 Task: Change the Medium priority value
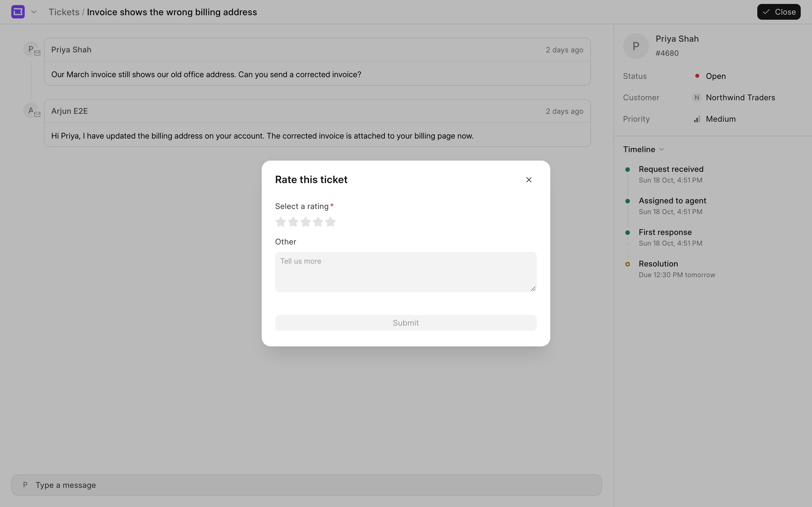(715, 119)
